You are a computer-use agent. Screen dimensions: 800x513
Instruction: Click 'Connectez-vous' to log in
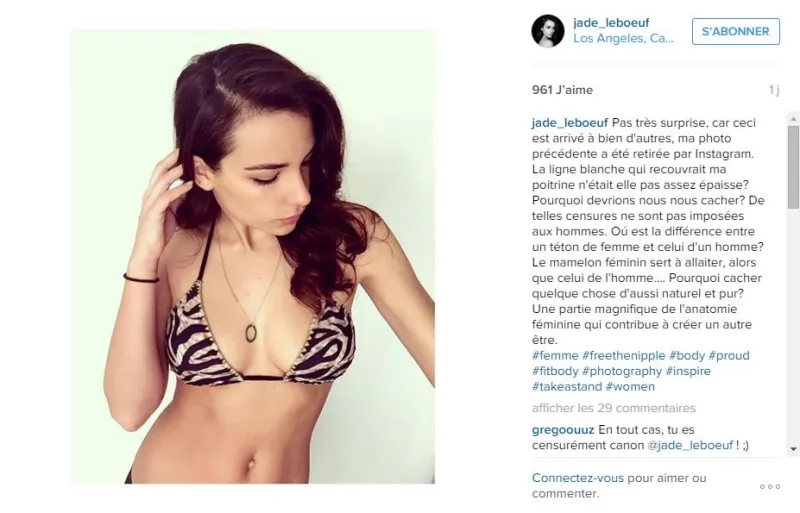pyautogui.click(x=578, y=478)
